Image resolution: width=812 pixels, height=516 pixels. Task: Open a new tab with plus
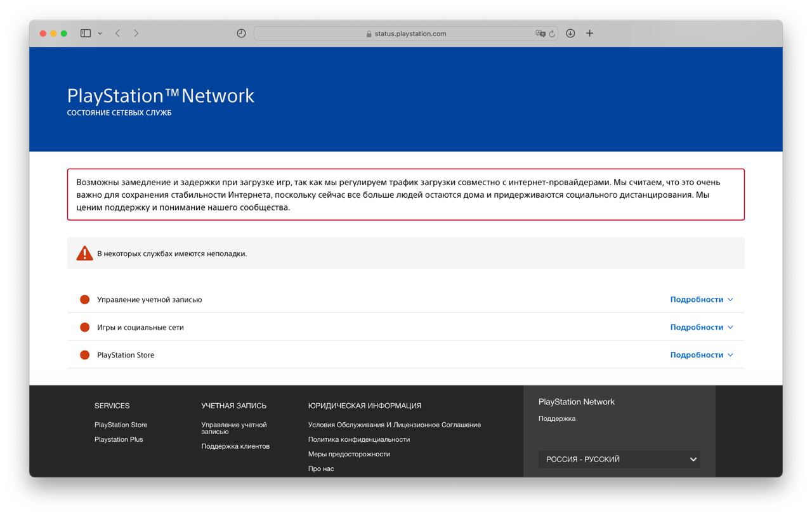pos(589,33)
